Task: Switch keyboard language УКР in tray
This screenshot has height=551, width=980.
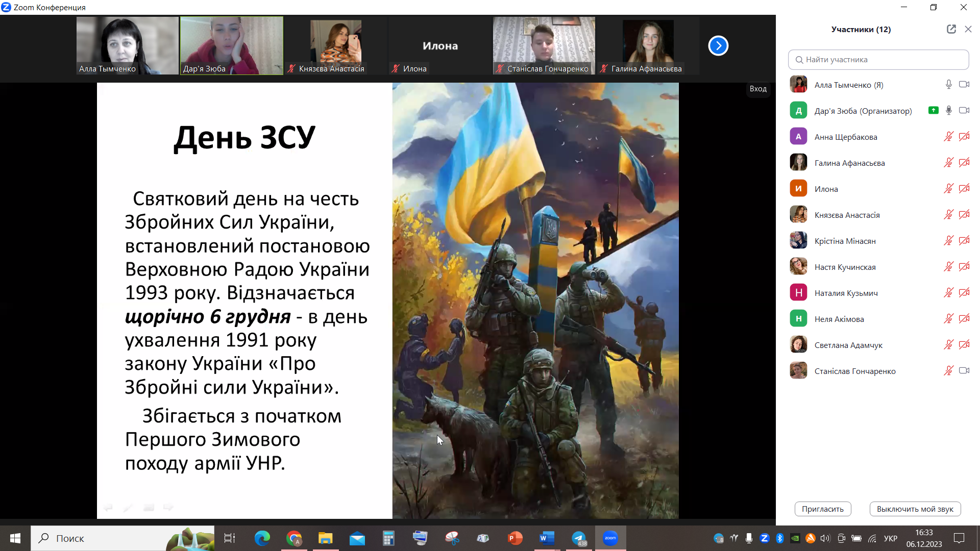Action: [x=890, y=538]
